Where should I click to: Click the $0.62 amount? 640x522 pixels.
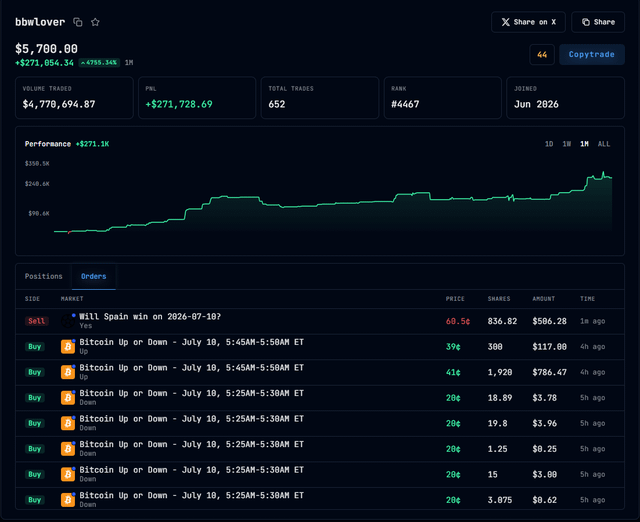tap(544, 500)
